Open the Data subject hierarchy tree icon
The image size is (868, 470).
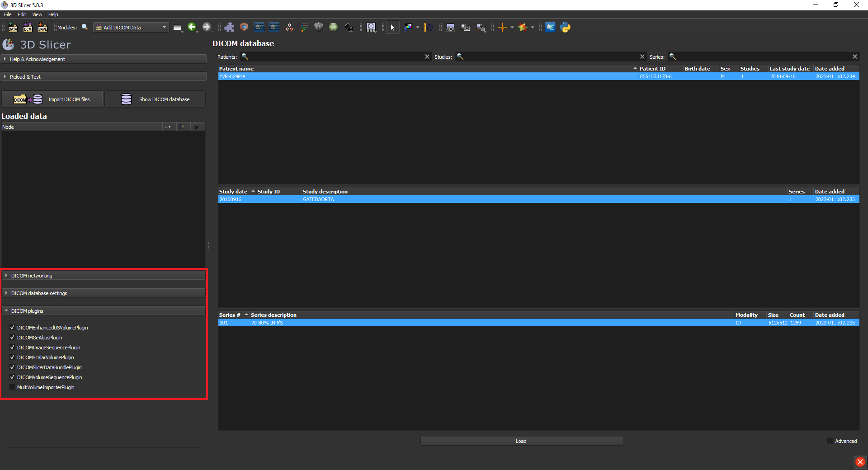pos(304,27)
